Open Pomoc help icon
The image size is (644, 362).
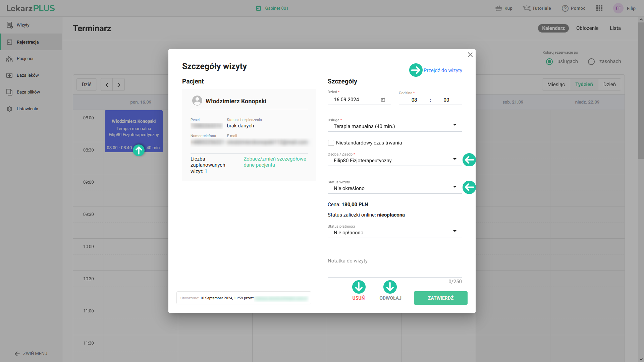click(565, 8)
